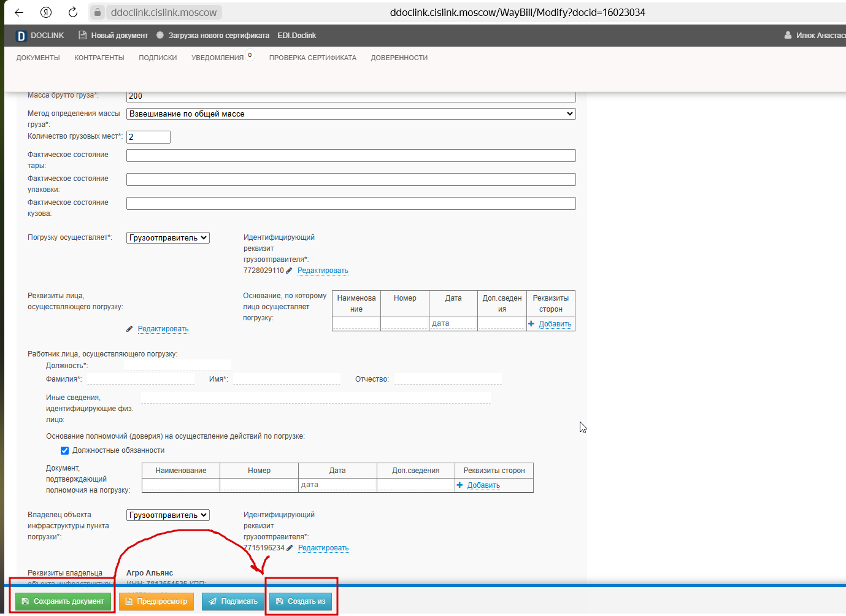Click the gear icon for Загрузка нового сертификата
The height and width of the screenshot is (616, 846).
[x=160, y=36]
